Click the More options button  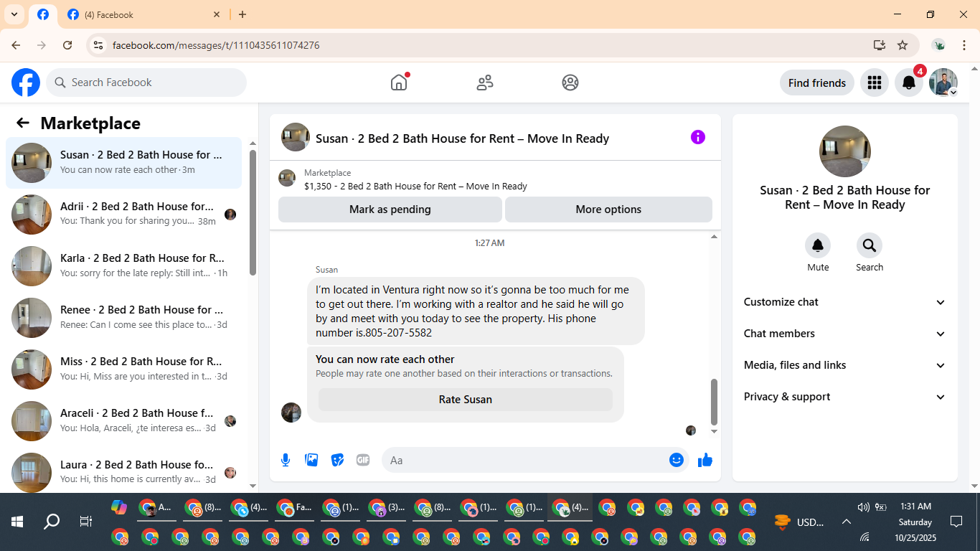(608, 209)
